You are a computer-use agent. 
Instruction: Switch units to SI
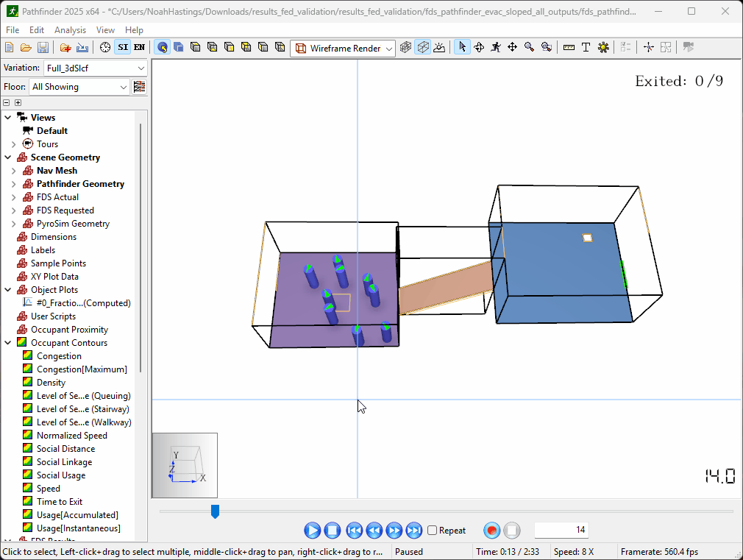point(123,47)
